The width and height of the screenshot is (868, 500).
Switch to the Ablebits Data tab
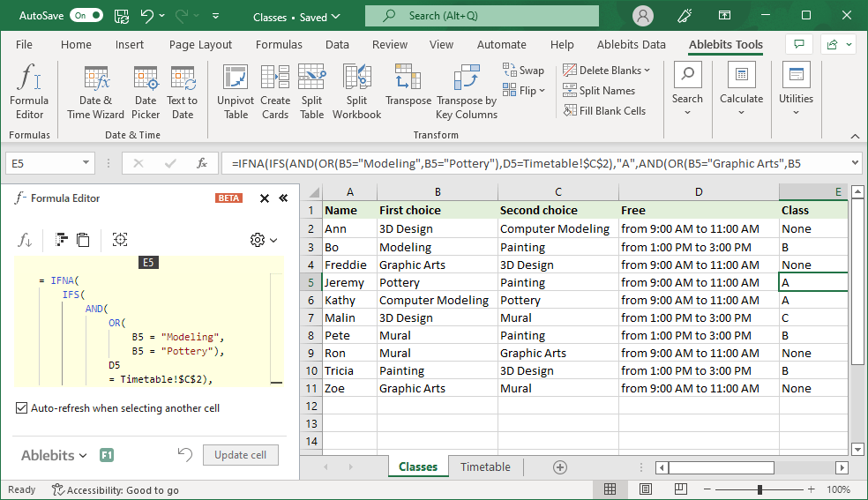tap(631, 44)
